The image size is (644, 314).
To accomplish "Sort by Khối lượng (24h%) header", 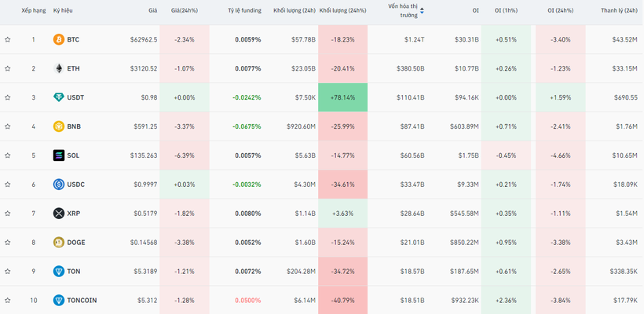I will click(343, 11).
